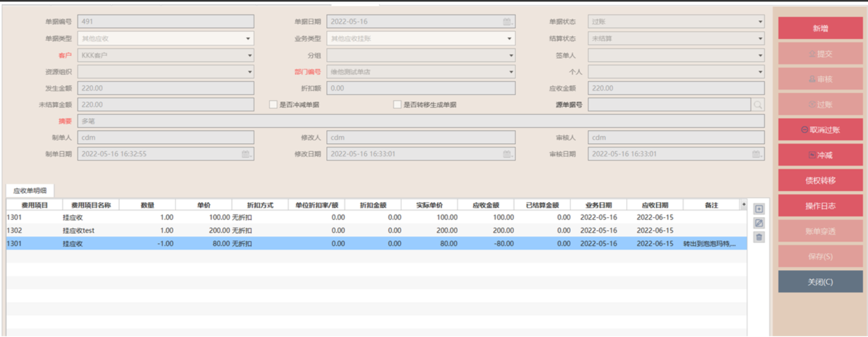This screenshot has height=337, width=868.
Task: Click the edit row pencil icon
Action: click(759, 223)
